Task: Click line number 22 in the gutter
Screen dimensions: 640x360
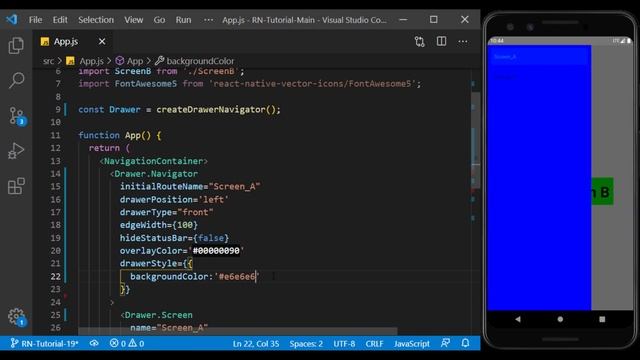Action: pyautogui.click(x=56, y=276)
